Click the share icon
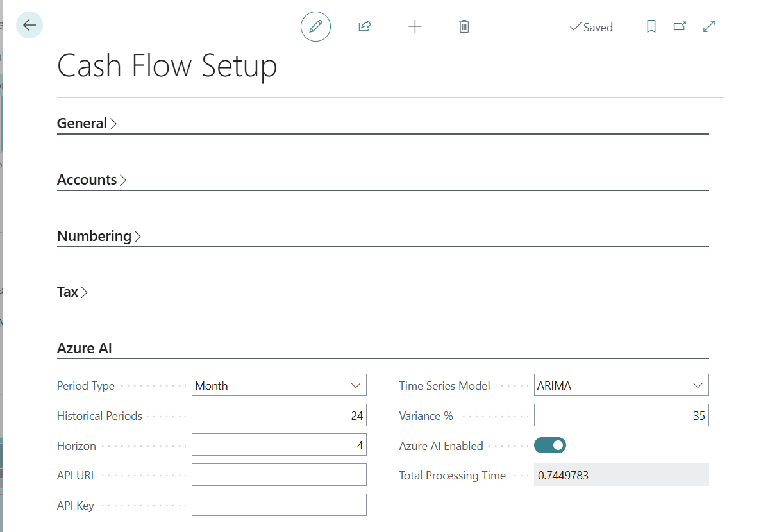 pos(365,27)
